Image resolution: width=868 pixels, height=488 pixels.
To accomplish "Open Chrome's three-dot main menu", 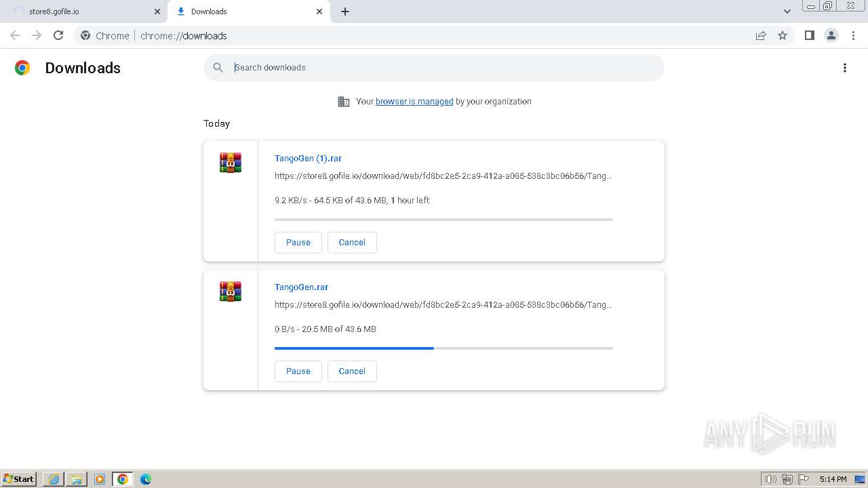I will (854, 35).
